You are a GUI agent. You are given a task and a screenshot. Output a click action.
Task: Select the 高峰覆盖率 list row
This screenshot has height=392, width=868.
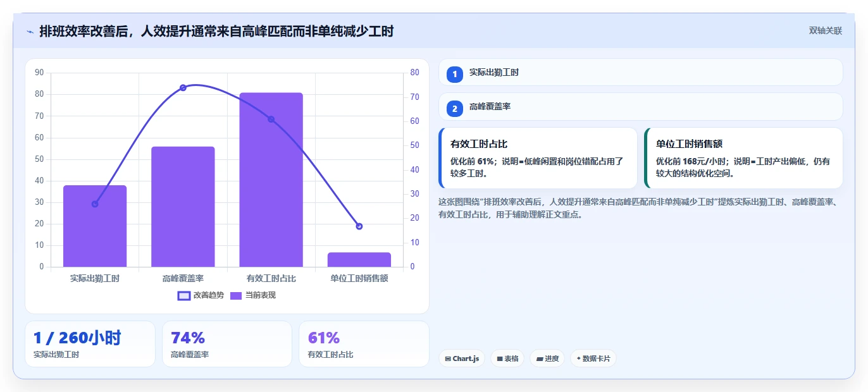tap(640, 106)
